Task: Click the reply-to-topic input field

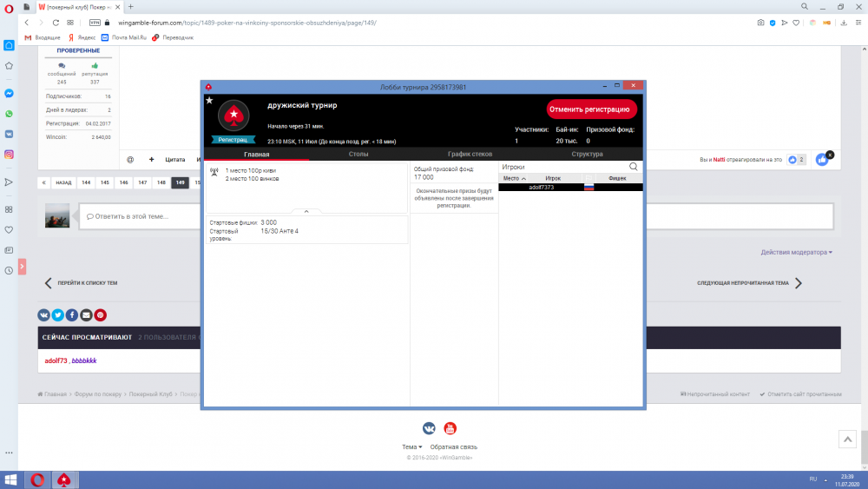Action: click(454, 216)
